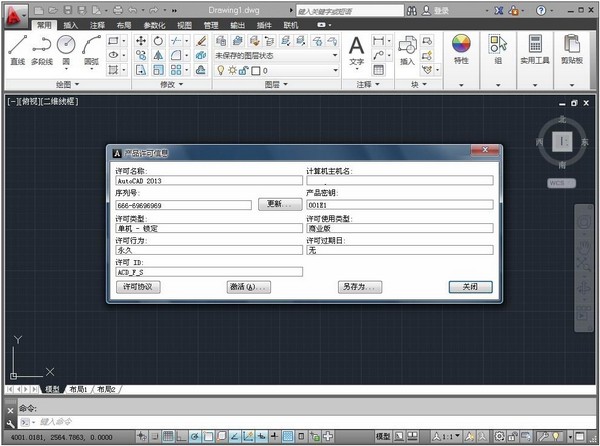This screenshot has width=600, height=446.
Task: Open the 布局1 layout tab
Action: [78, 389]
